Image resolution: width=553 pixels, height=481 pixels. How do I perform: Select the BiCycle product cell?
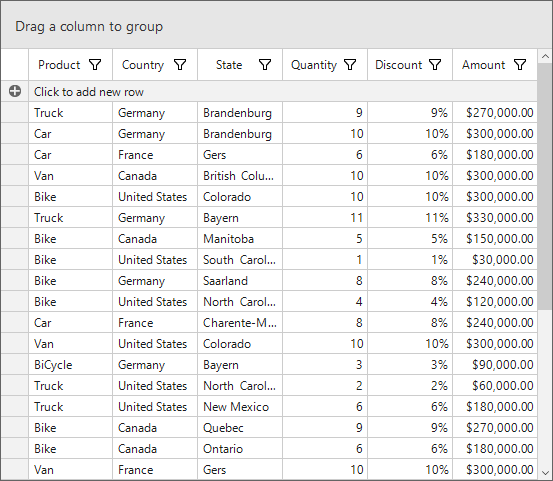click(x=71, y=365)
